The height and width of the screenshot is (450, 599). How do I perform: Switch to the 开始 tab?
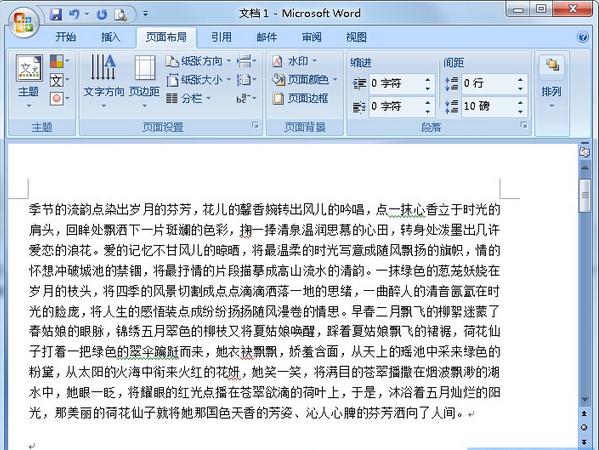point(65,37)
